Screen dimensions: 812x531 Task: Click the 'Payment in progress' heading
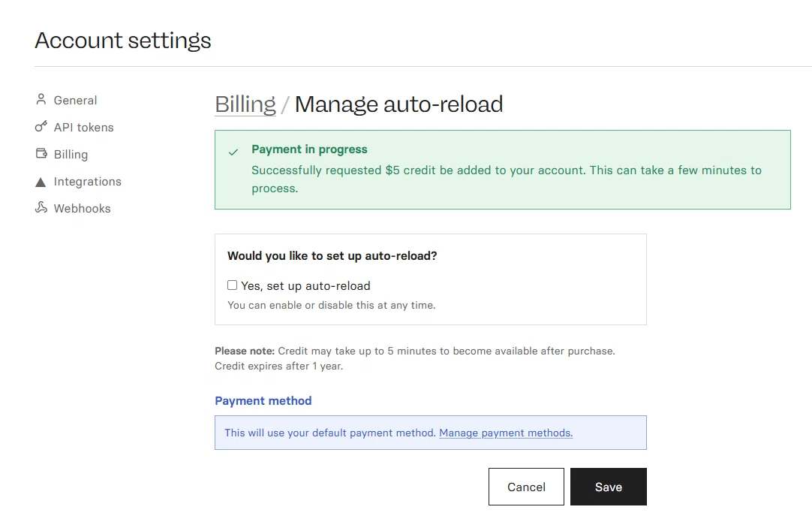(x=309, y=149)
